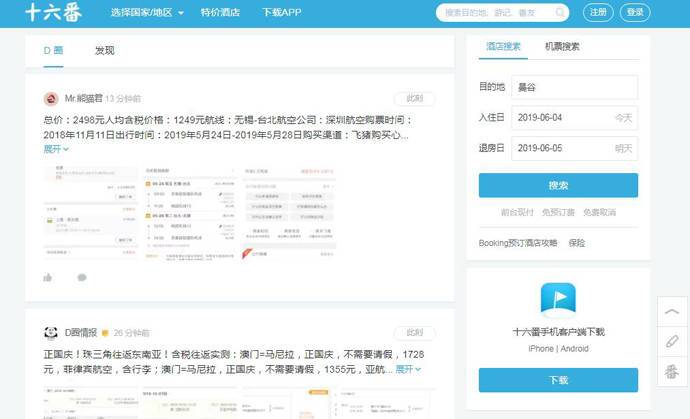The height and width of the screenshot is (419, 690).
Task: Open middle flight itinerary thumbnail in Mr.熊猫君 post
Action: (x=189, y=213)
